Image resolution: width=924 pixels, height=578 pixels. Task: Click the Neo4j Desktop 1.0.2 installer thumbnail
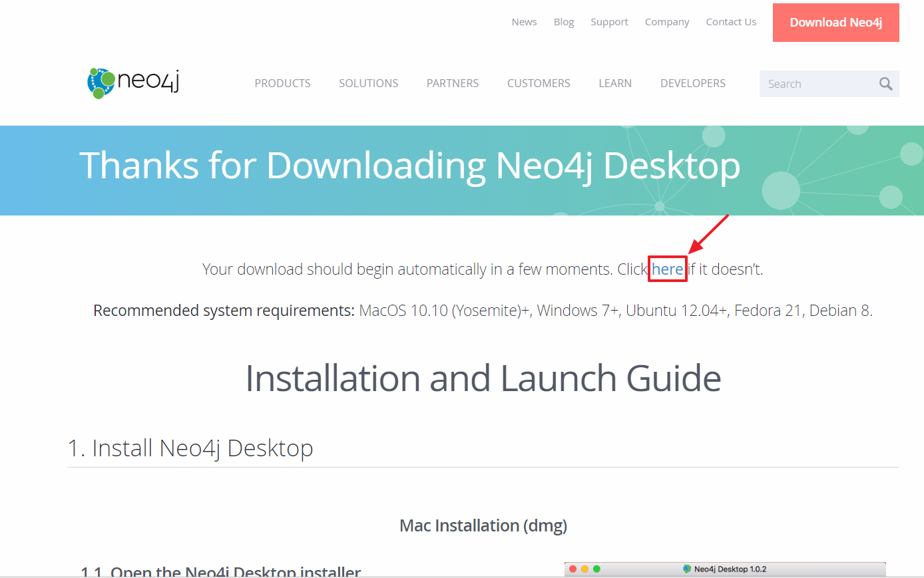[x=725, y=569]
